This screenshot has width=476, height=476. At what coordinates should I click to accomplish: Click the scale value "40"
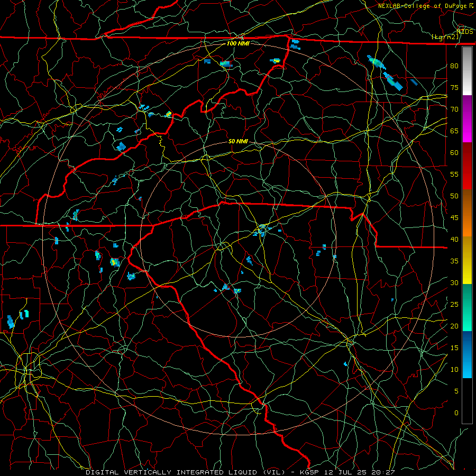454,240
